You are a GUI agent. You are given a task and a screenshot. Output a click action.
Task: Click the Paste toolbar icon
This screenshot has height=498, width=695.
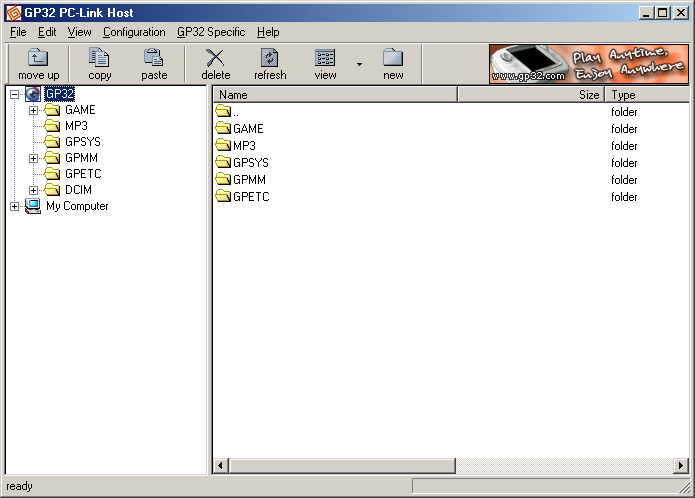pyautogui.click(x=154, y=58)
